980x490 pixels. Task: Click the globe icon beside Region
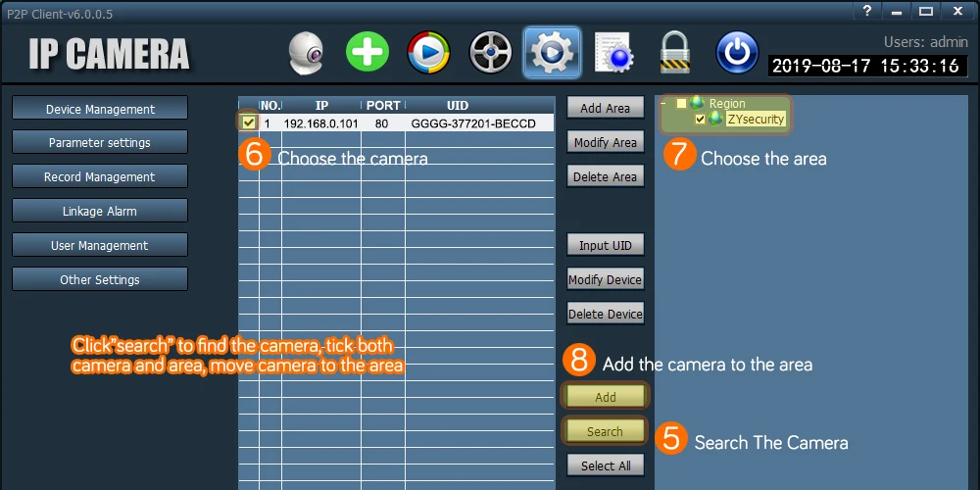(x=698, y=104)
